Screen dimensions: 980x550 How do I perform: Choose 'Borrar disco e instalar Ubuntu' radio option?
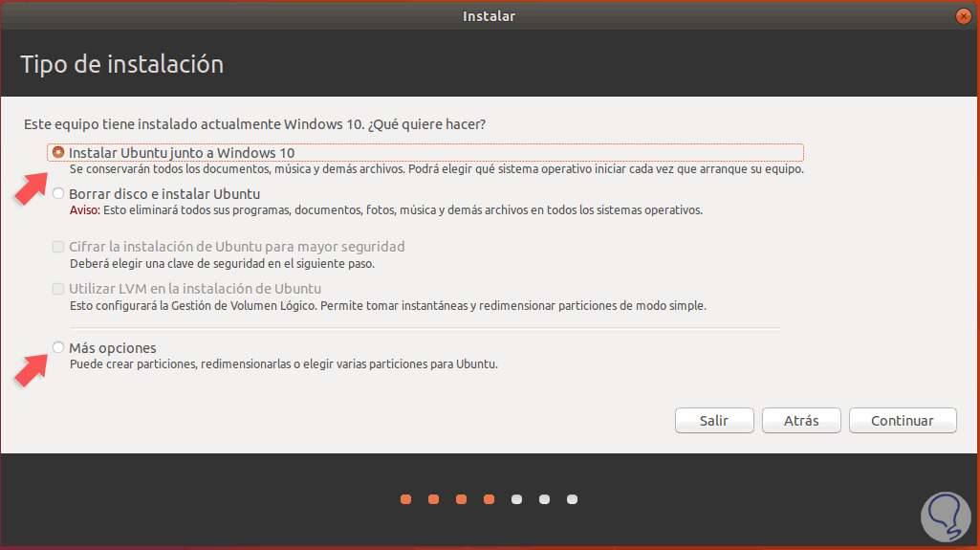[58, 194]
